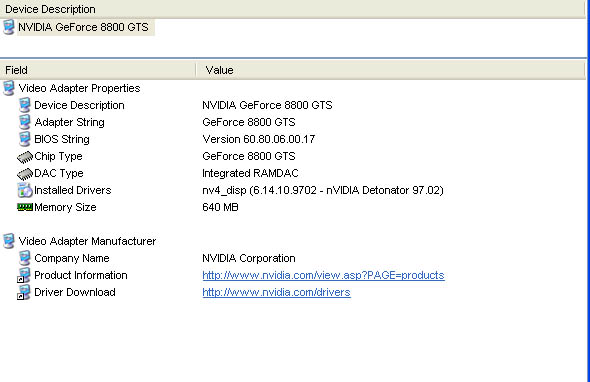Image resolution: width=590 pixels, height=382 pixels.
Task: Click the Adapter String row icon
Action: (24, 122)
